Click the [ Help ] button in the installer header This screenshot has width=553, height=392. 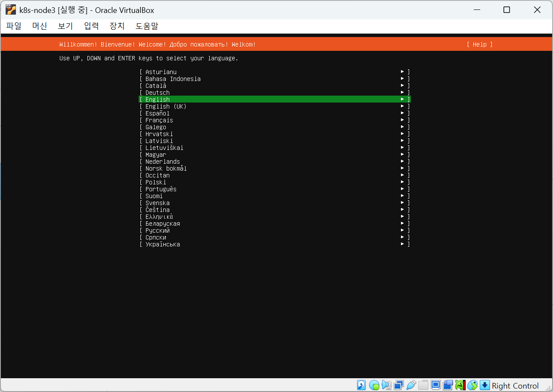[479, 44]
